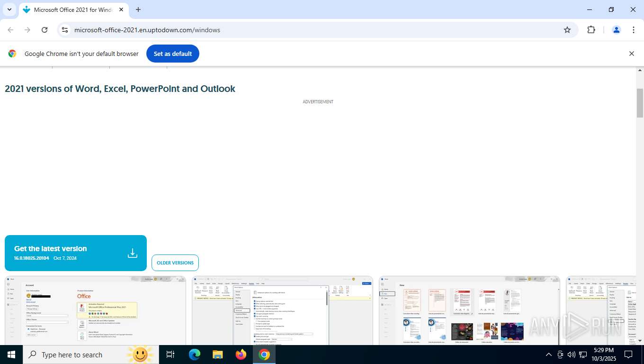Set Chrome as default browser
This screenshot has width=644, height=364.
(x=173, y=54)
